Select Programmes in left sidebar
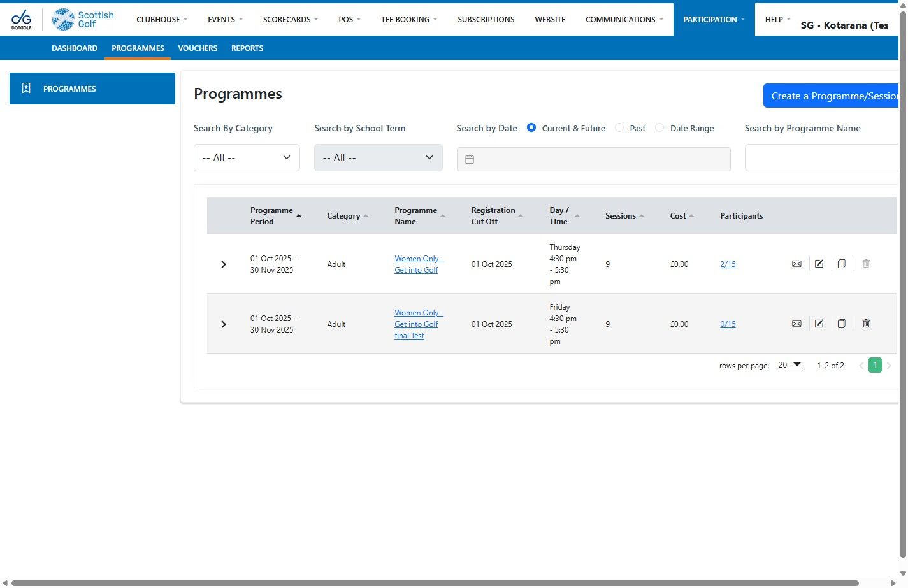 tap(92, 89)
